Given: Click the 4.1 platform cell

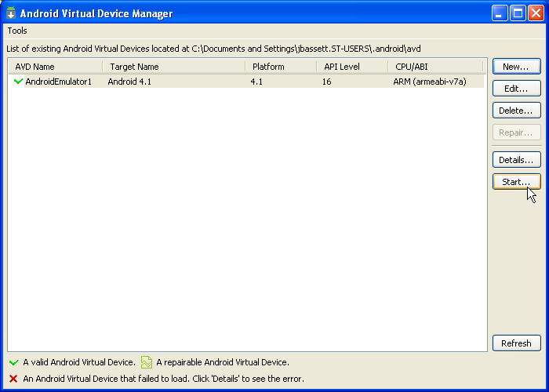Looking at the screenshot, I should (x=256, y=82).
